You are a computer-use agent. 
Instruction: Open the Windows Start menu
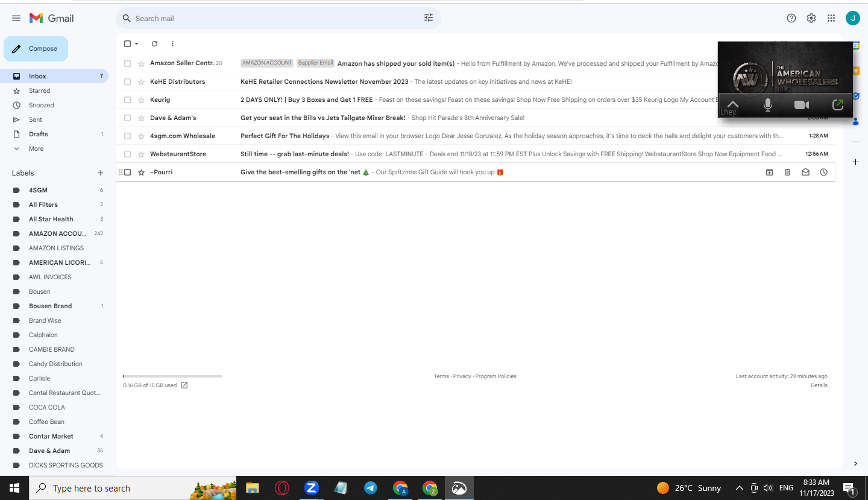tap(14, 488)
